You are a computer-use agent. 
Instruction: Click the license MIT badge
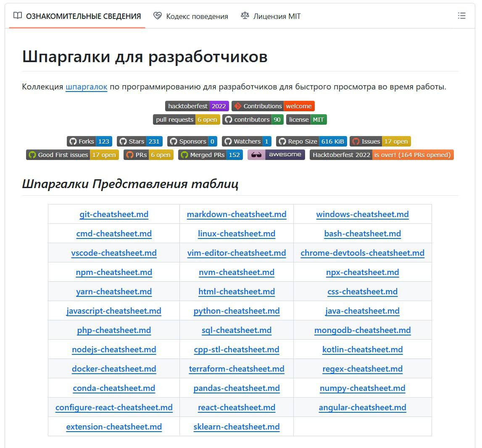pos(306,120)
